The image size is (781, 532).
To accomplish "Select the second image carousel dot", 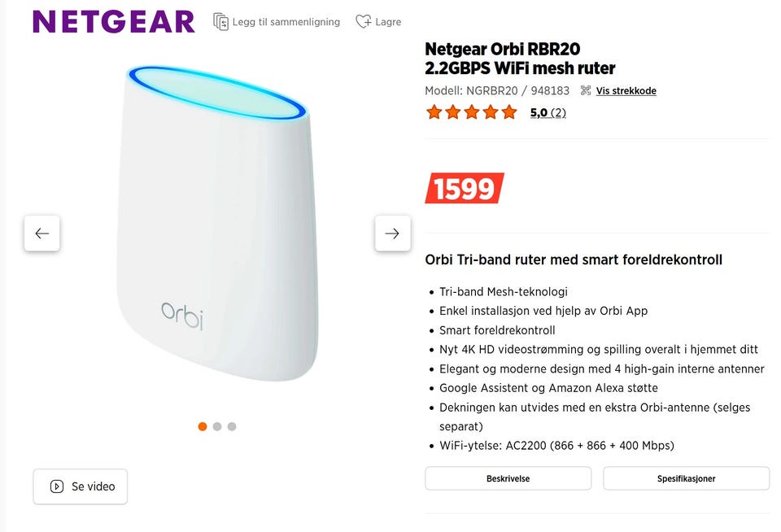I will (216, 426).
